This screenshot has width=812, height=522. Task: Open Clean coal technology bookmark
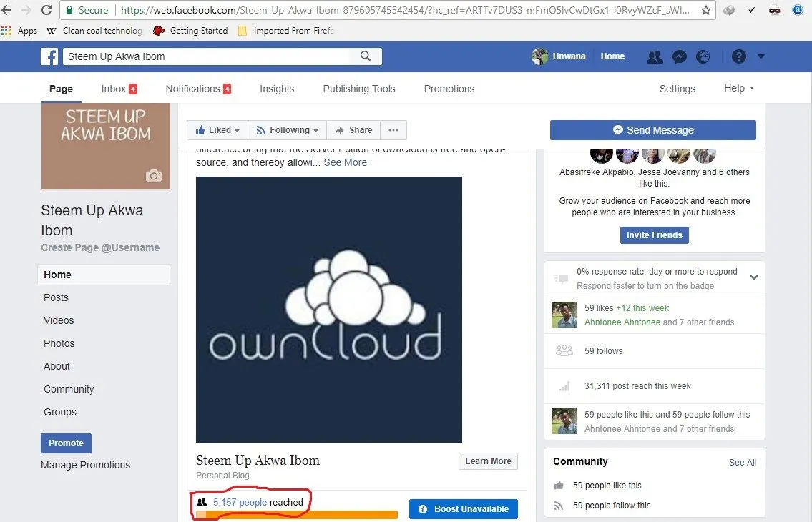pyautogui.click(x=94, y=31)
